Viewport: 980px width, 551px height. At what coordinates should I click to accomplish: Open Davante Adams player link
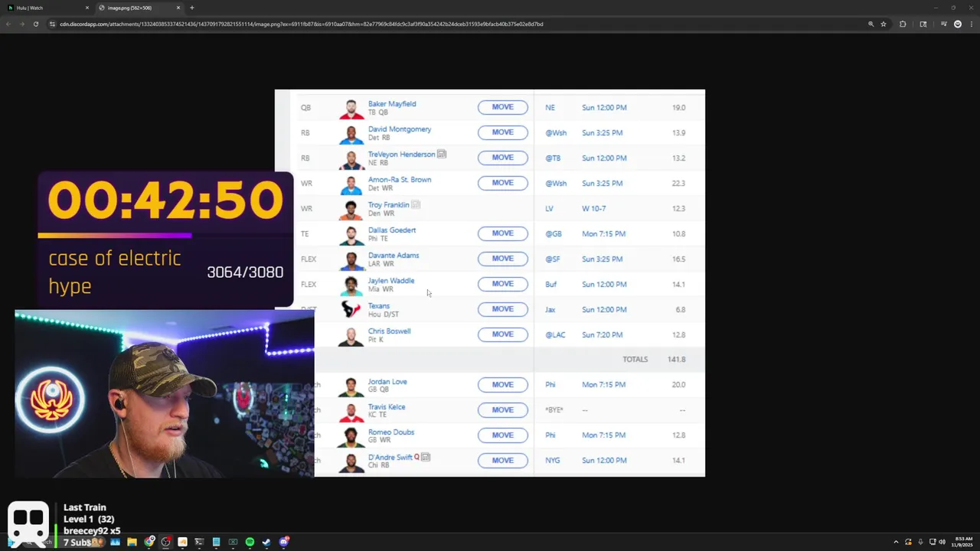pyautogui.click(x=394, y=256)
